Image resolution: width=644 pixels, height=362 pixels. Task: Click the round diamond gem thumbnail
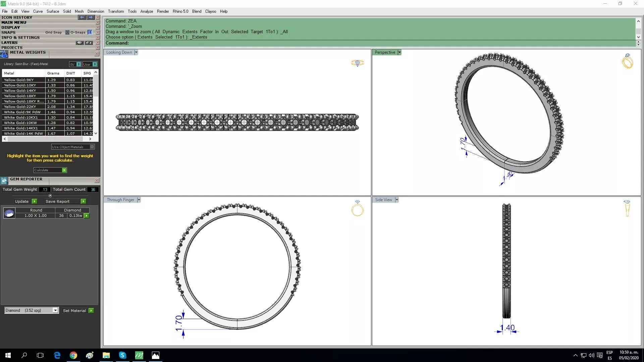(9, 213)
